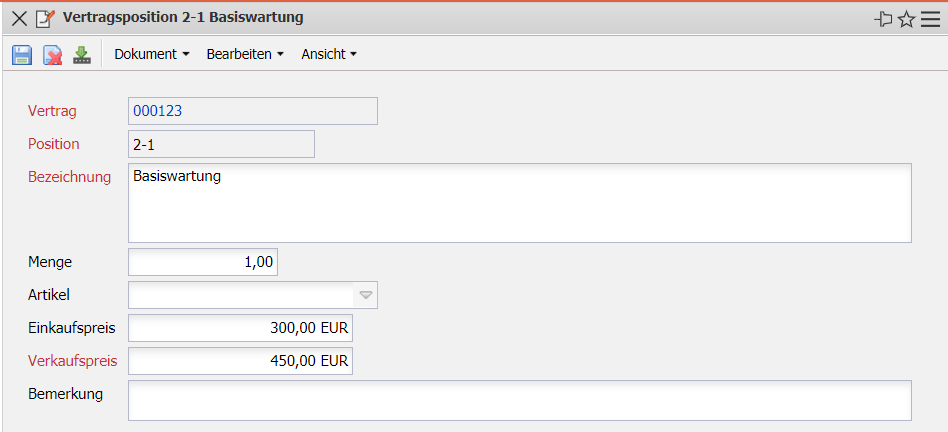Expand the Ansicht dropdown menu

329,54
